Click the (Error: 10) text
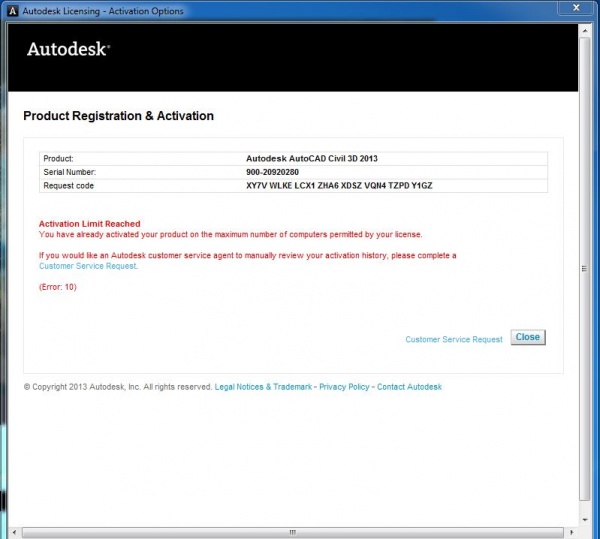This screenshot has height=539, width=600. pos(58,287)
